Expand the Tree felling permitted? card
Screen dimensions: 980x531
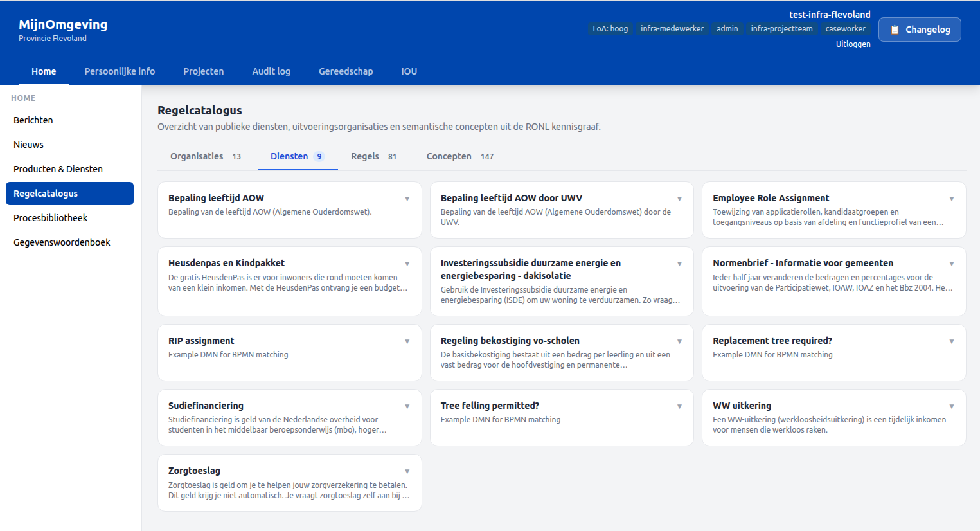679,406
